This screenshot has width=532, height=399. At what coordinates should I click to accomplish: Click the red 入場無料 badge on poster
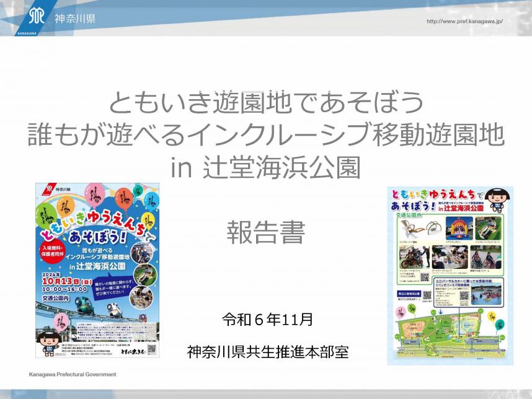[x=50, y=250]
